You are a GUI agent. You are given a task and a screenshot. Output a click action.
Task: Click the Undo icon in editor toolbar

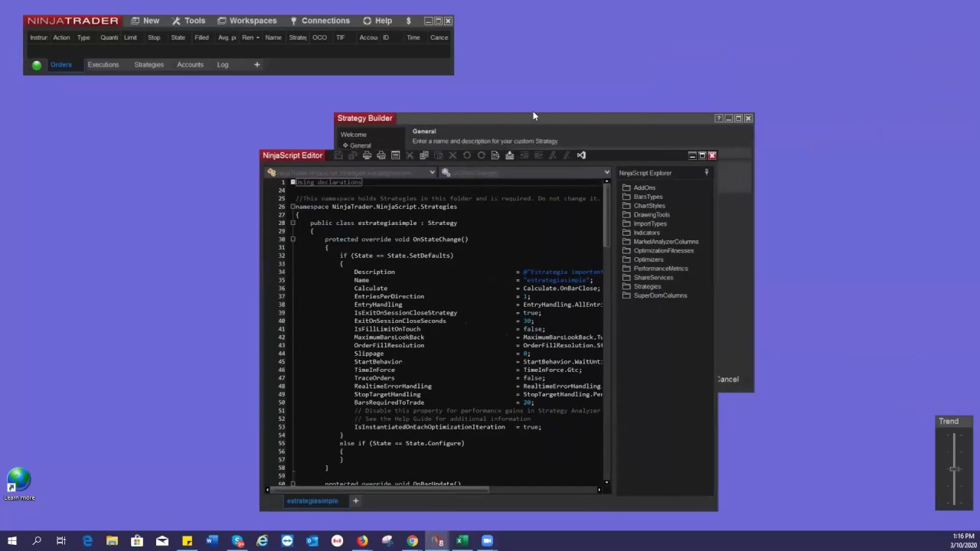466,155
